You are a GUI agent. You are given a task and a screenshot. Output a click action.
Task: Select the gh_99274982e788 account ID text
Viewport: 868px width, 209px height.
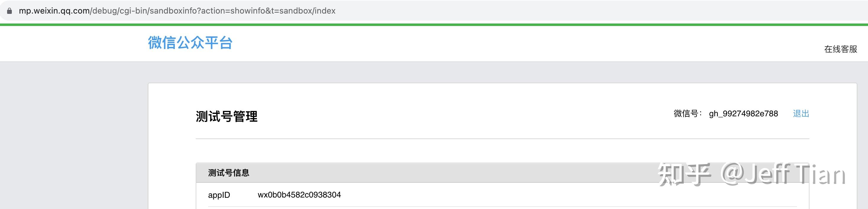pyautogui.click(x=743, y=113)
